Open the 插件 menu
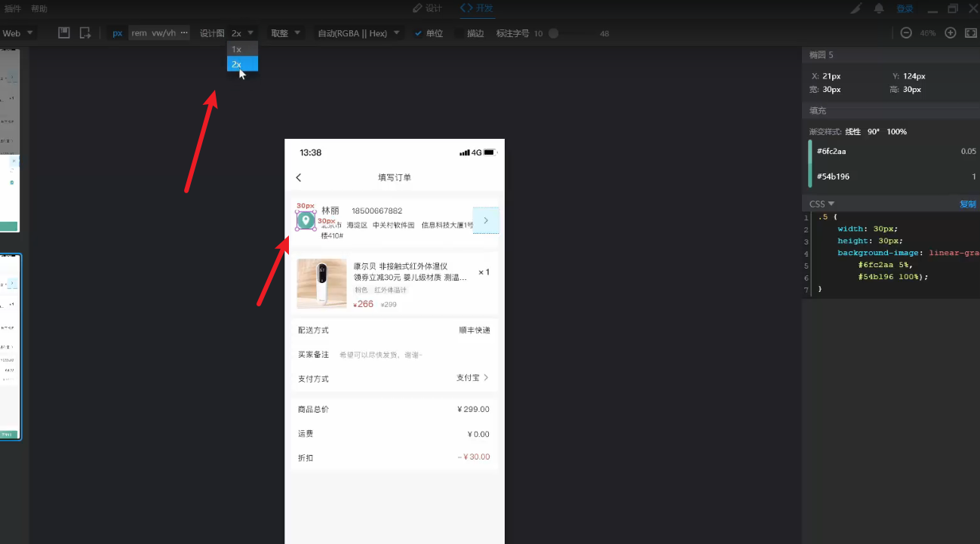Screen dimensions: 980x544 tap(13, 8)
